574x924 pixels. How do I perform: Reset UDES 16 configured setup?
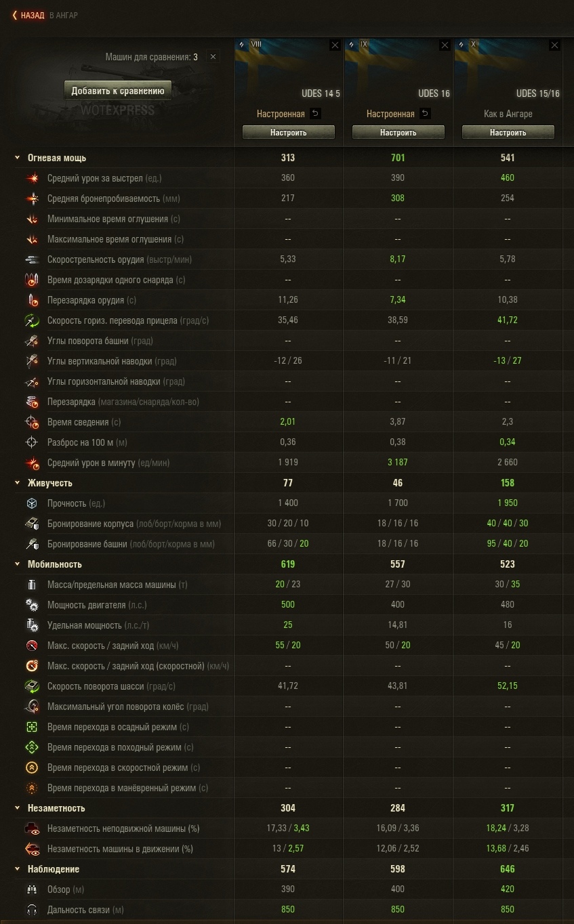[425, 114]
